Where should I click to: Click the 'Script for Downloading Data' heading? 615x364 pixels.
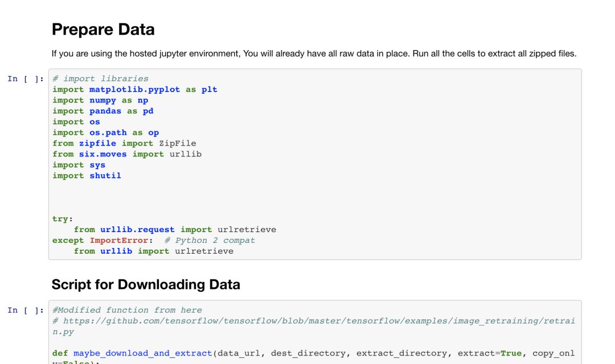146,284
